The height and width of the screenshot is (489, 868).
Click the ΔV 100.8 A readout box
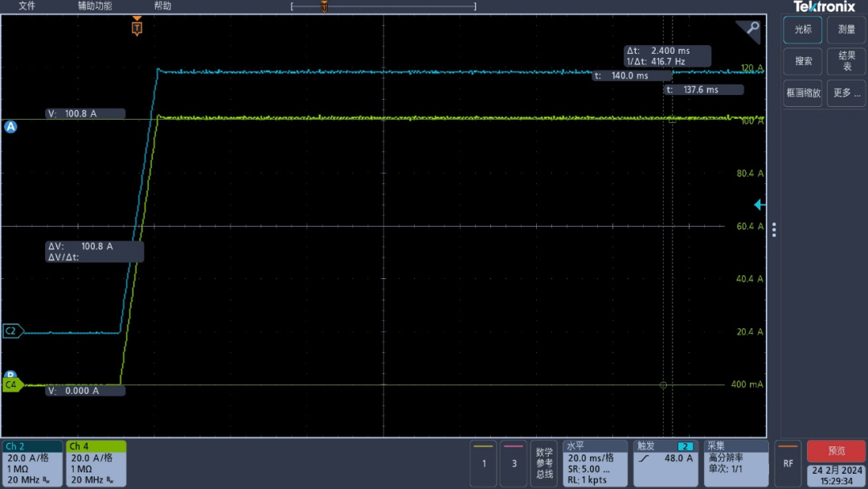click(x=94, y=252)
